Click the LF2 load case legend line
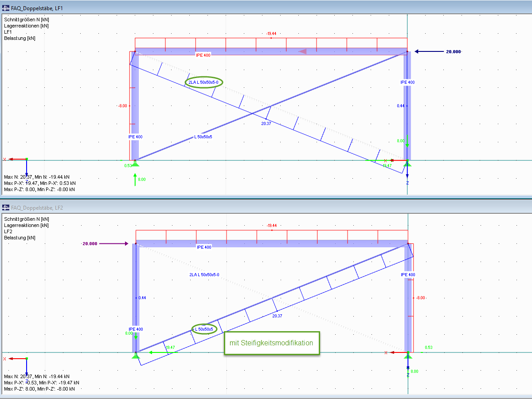Image resolution: width=532 pixels, height=399 pixels. [8, 231]
